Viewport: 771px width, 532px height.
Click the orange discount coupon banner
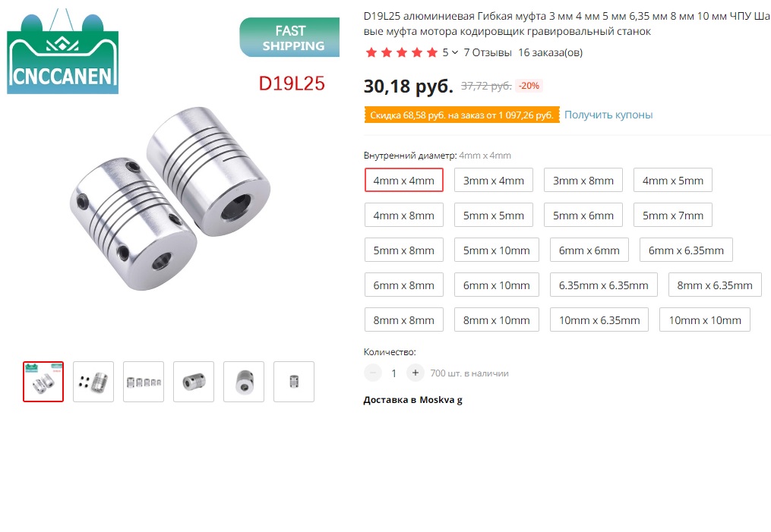(x=462, y=115)
